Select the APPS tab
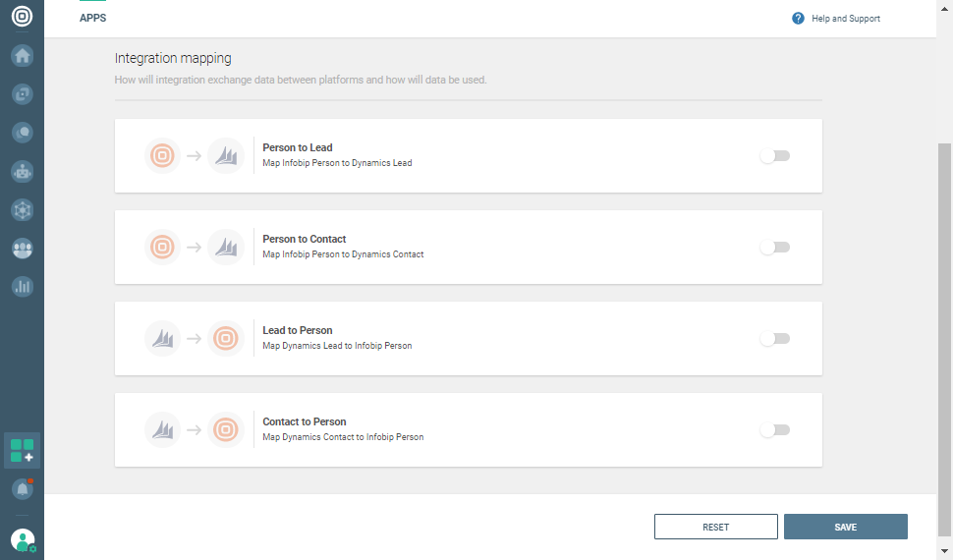Image resolution: width=953 pixels, height=560 pixels. (92, 19)
